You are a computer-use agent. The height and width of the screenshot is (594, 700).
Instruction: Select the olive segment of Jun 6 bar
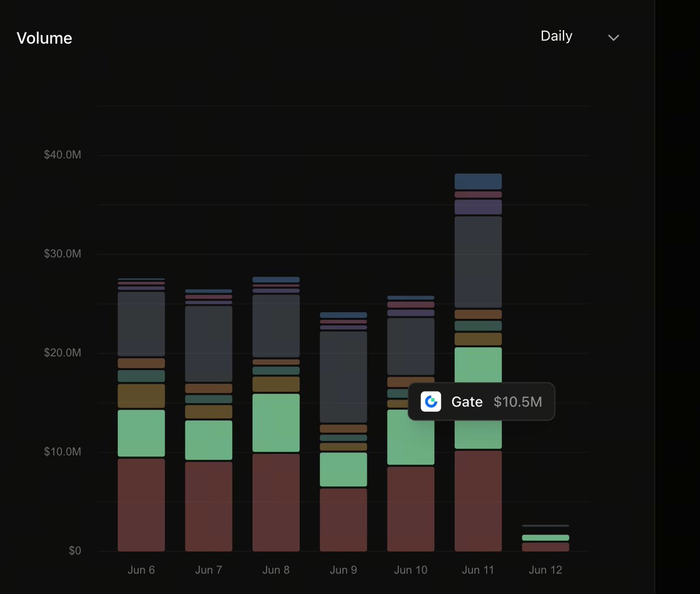click(141, 396)
